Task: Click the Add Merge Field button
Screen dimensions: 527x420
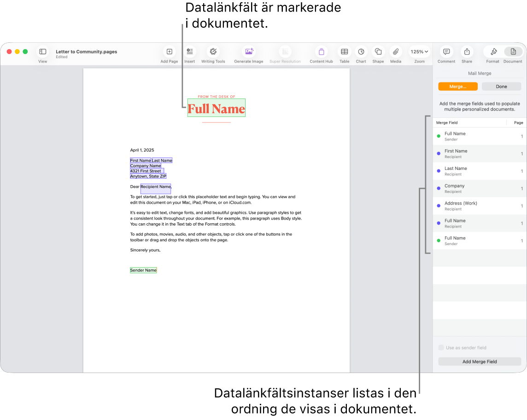Action: [479, 362]
